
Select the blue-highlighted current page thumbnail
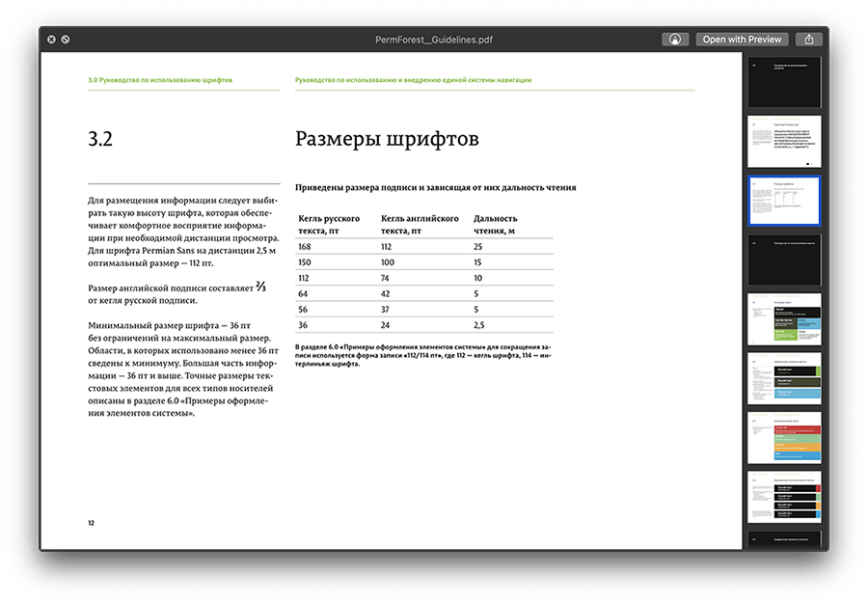784,201
